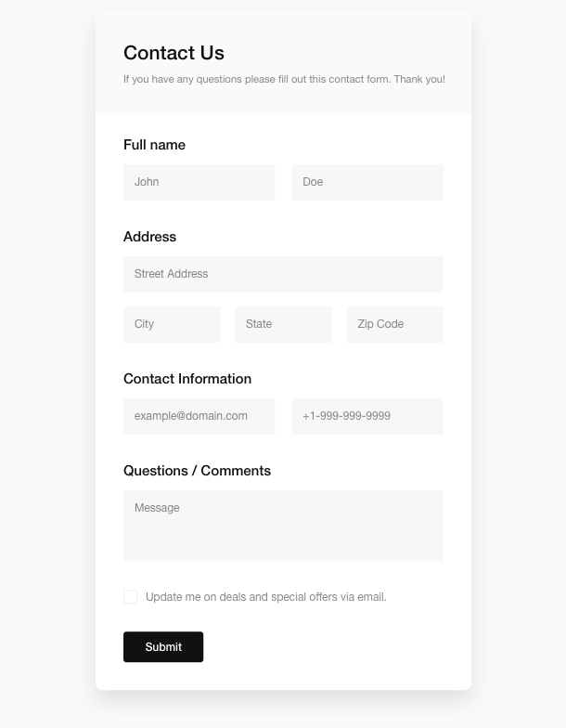Click the gray header area right of Contact Us
This screenshot has height=728, width=566.
coord(353,51)
